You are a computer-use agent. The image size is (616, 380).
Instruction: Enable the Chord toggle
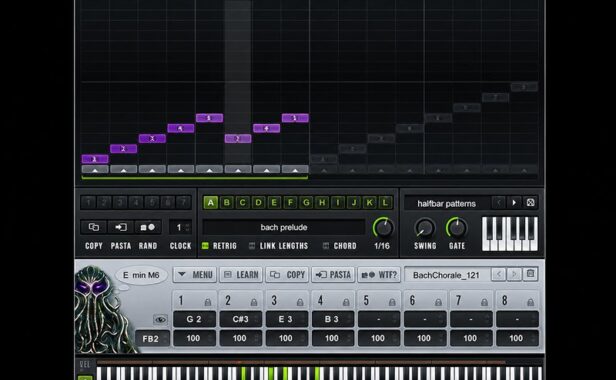[326, 246]
